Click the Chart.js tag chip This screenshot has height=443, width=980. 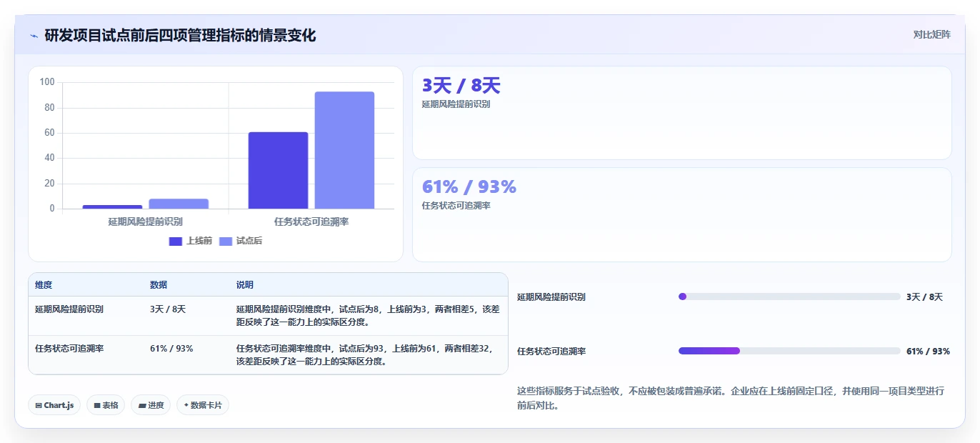coord(55,405)
